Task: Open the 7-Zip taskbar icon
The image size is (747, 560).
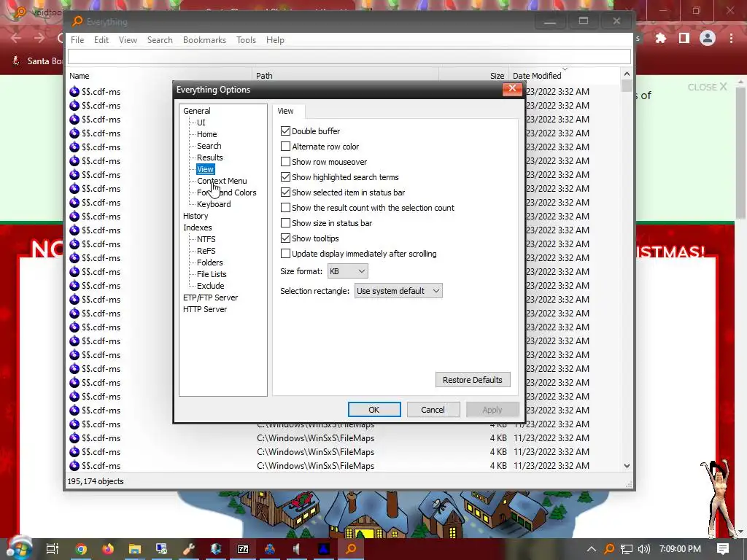Action: tap(243, 549)
